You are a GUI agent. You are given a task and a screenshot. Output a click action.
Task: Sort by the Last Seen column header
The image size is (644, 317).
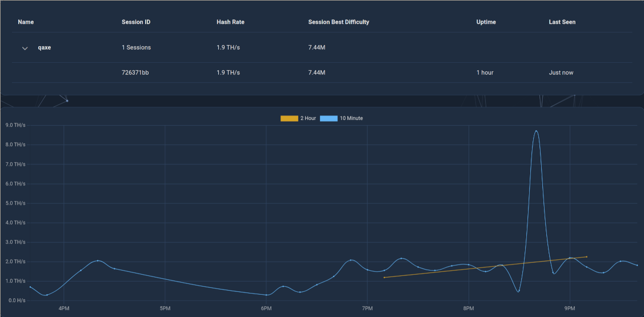pyautogui.click(x=562, y=22)
